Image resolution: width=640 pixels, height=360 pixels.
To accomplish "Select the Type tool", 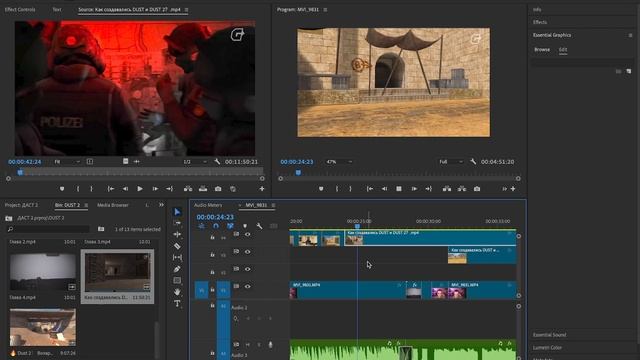I will (x=177, y=303).
